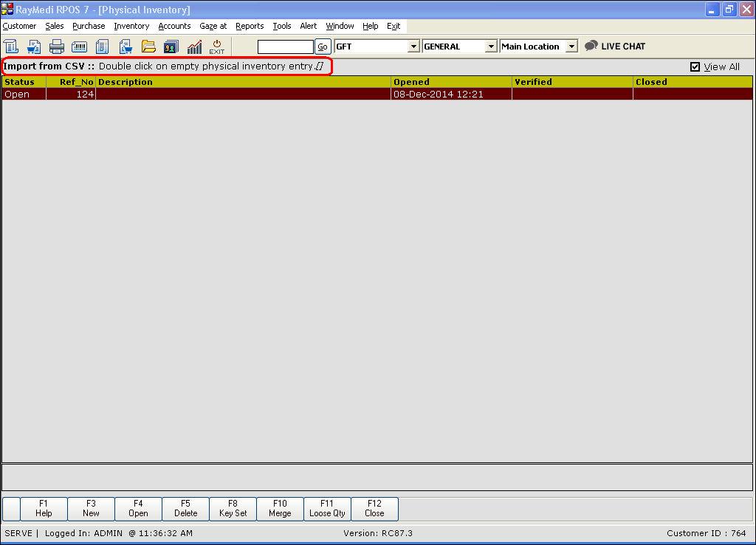Expand the Main Location dropdown
This screenshot has height=545, width=756.
pyautogui.click(x=571, y=47)
